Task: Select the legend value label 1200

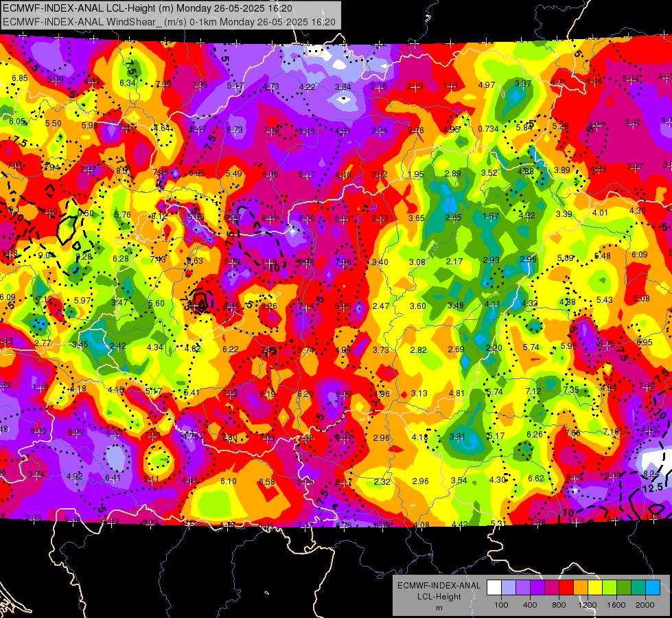Action: pyautogui.click(x=588, y=605)
